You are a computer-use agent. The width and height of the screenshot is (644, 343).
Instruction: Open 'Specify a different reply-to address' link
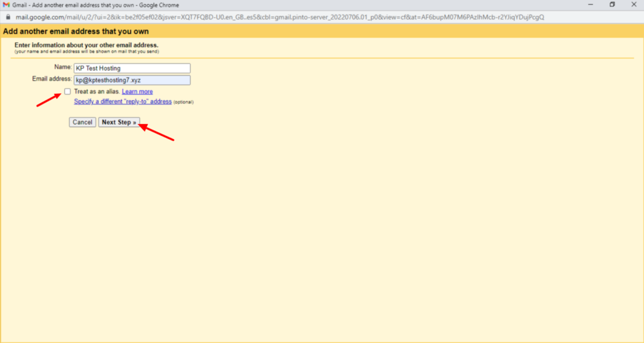(x=123, y=101)
